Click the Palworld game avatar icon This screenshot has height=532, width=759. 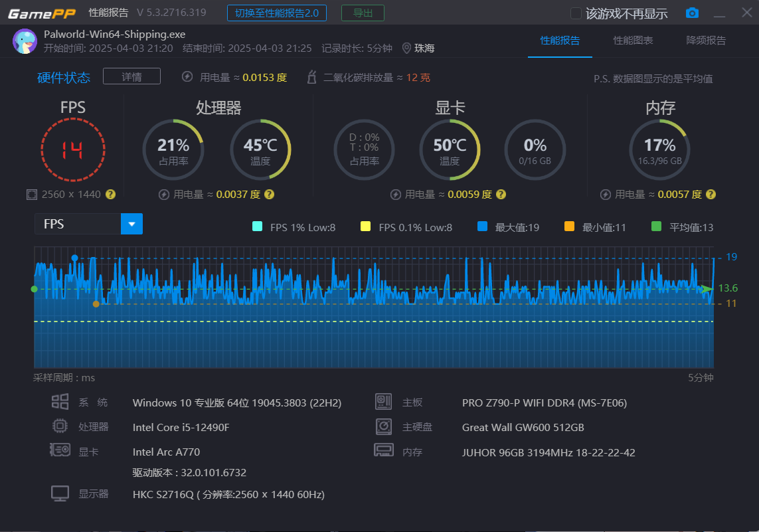click(25, 41)
